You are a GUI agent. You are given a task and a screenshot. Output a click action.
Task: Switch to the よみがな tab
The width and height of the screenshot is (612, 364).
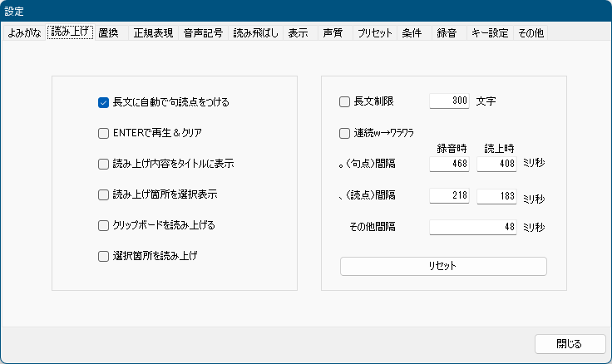point(24,33)
